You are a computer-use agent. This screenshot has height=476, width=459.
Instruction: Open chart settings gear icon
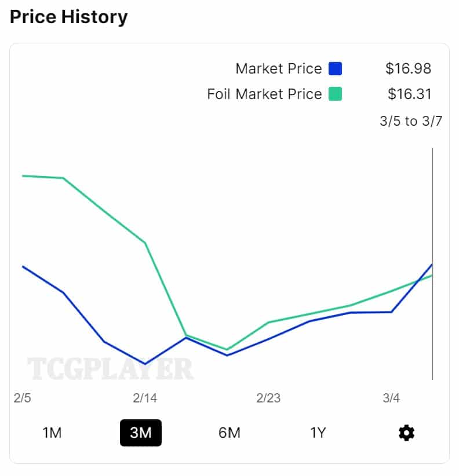pyautogui.click(x=406, y=433)
